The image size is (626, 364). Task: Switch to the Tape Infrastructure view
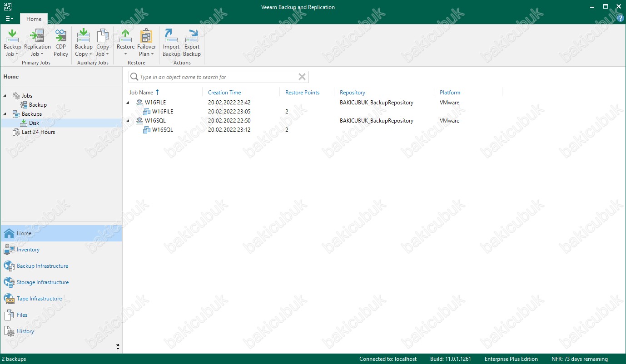(61, 299)
